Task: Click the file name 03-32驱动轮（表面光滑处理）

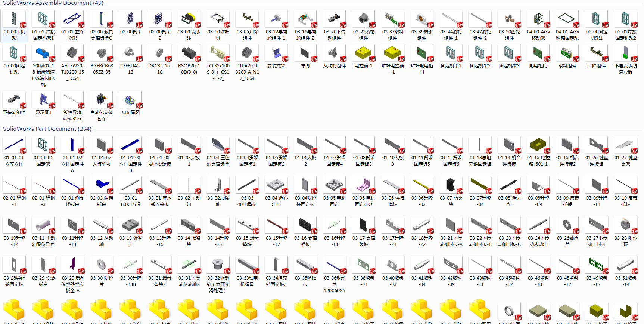Action: click(x=218, y=284)
